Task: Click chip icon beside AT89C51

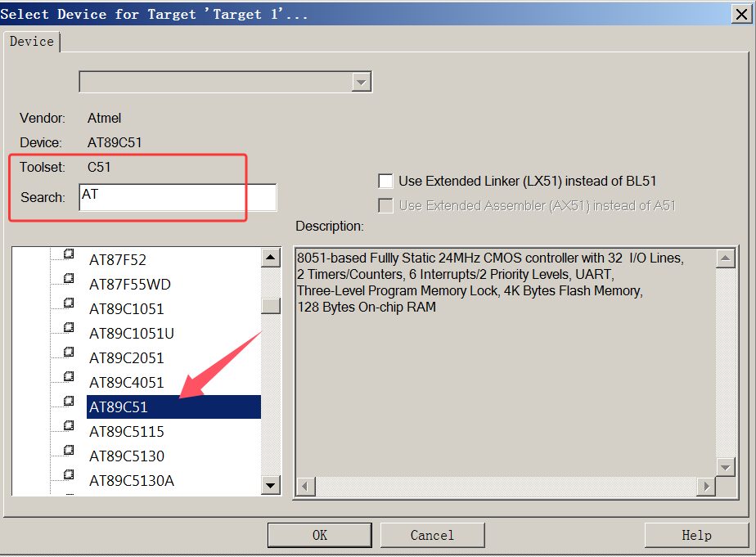Action: coord(69,401)
